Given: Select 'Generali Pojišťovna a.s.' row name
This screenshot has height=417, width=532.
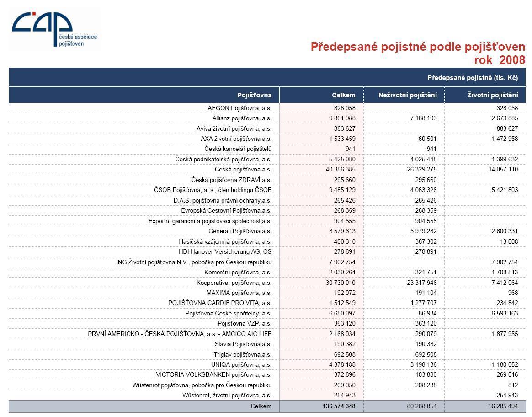Looking at the screenshot, I should [x=240, y=231].
